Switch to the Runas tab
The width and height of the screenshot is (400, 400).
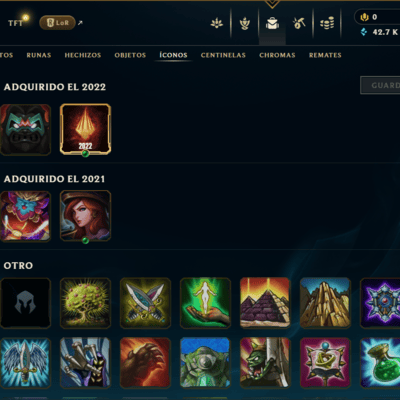click(39, 55)
